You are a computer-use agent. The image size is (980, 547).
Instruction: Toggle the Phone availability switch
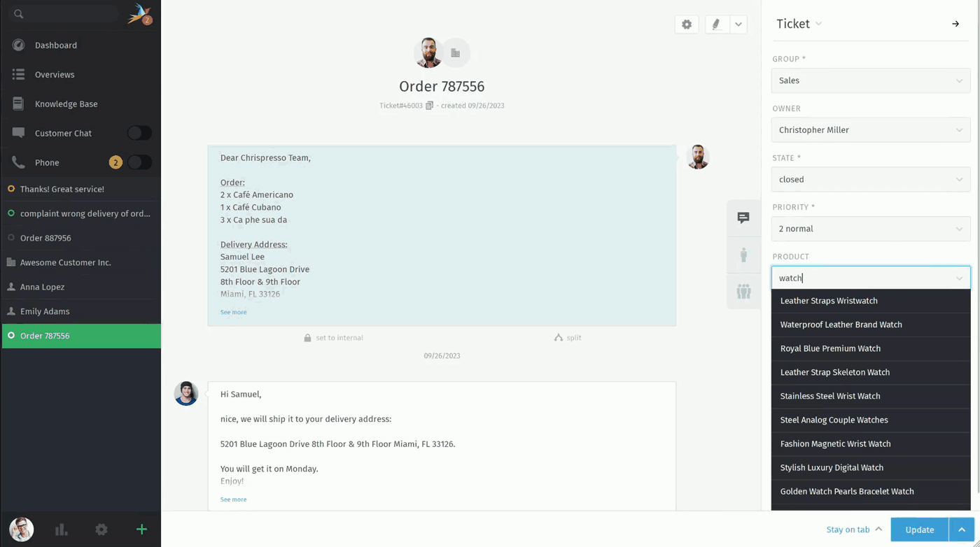coord(139,162)
